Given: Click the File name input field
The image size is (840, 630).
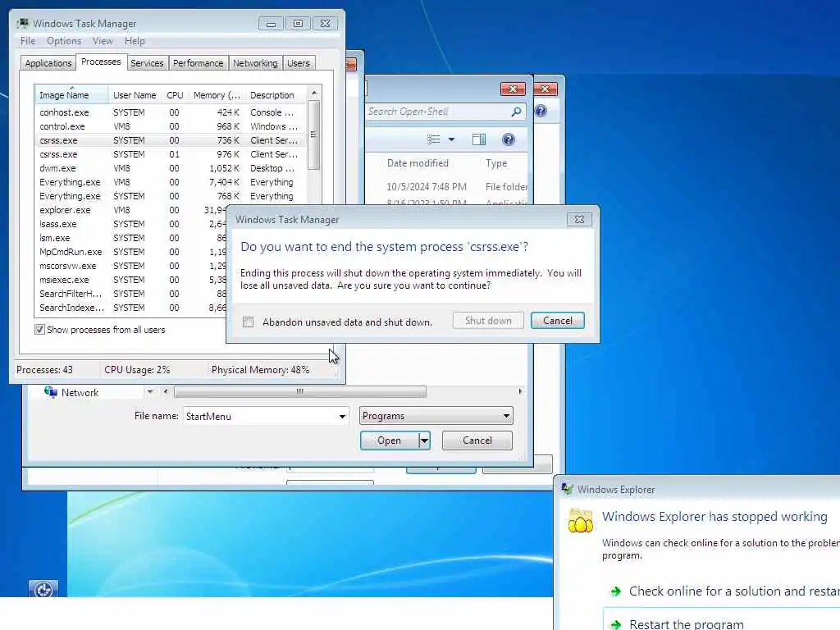Looking at the screenshot, I should 260,416.
